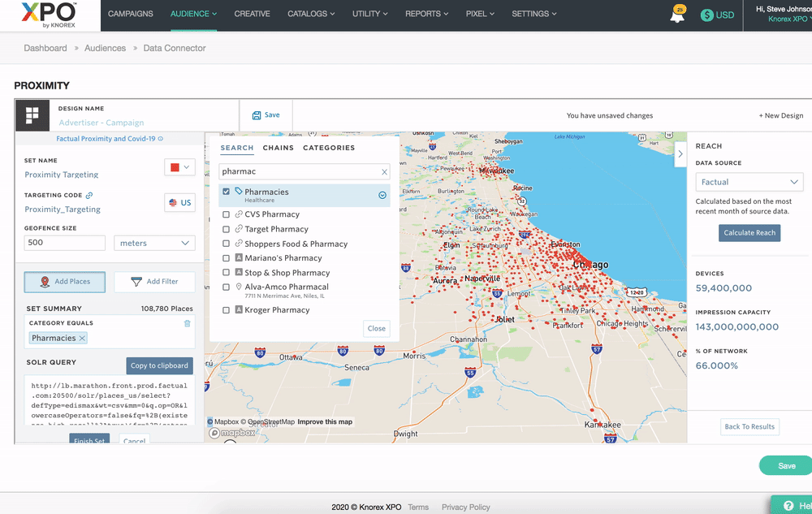Go to Dashboard breadcrumb
Image resolution: width=812 pixels, height=514 pixels.
pos(45,48)
